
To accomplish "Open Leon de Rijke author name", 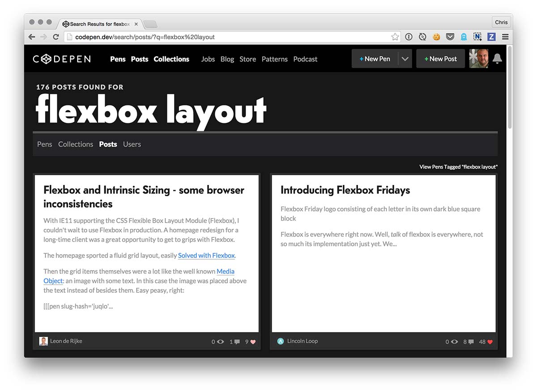I will point(66,341).
